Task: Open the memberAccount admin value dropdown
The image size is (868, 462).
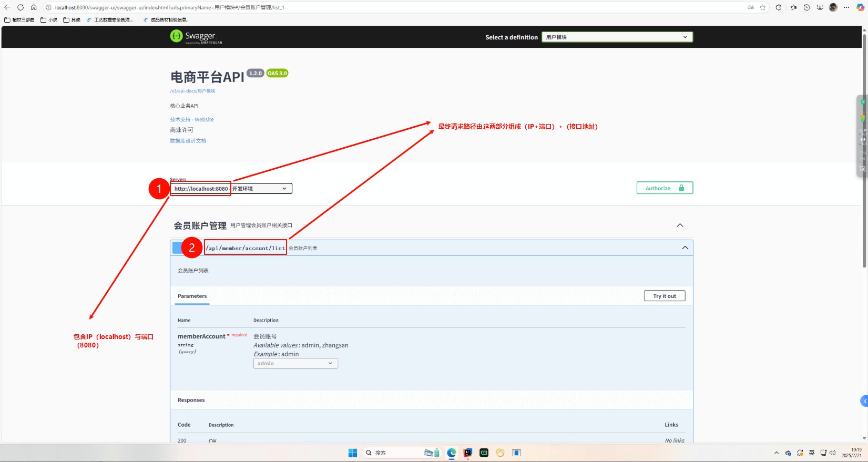Action: coord(295,364)
